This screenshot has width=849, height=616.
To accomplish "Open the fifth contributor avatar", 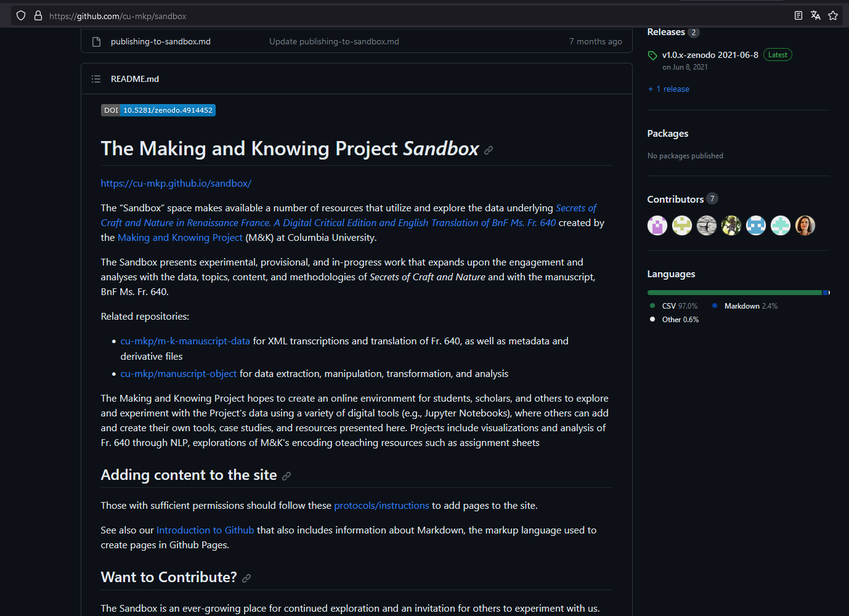I will [756, 225].
